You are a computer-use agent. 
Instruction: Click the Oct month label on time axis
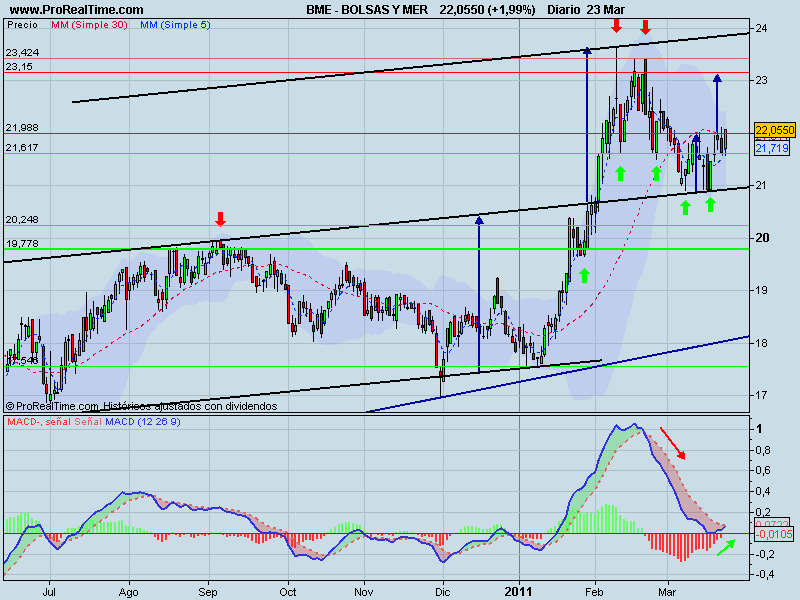(288, 592)
